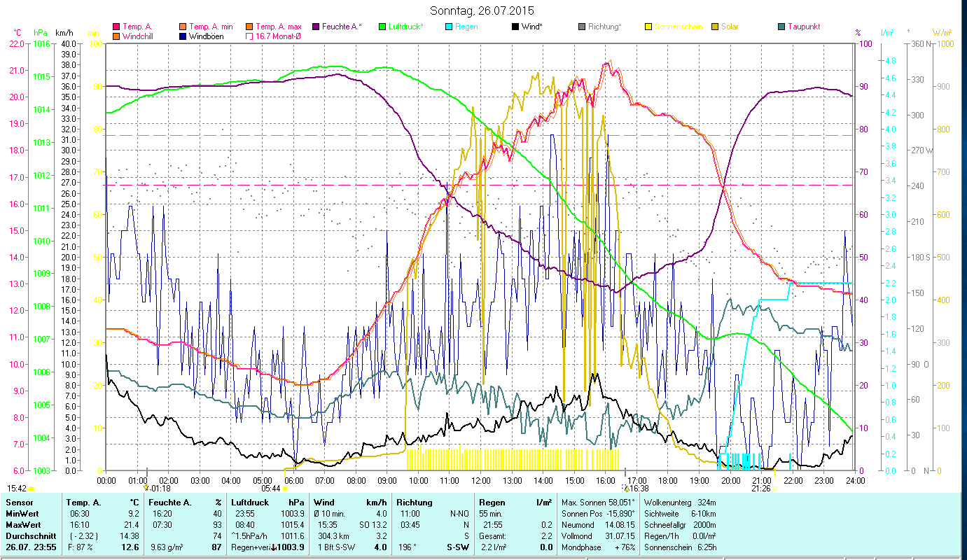Toggle the Richtung* grey legend box
Image resolution: width=967 pixels, height=560 pixels.
pos(582,27)
